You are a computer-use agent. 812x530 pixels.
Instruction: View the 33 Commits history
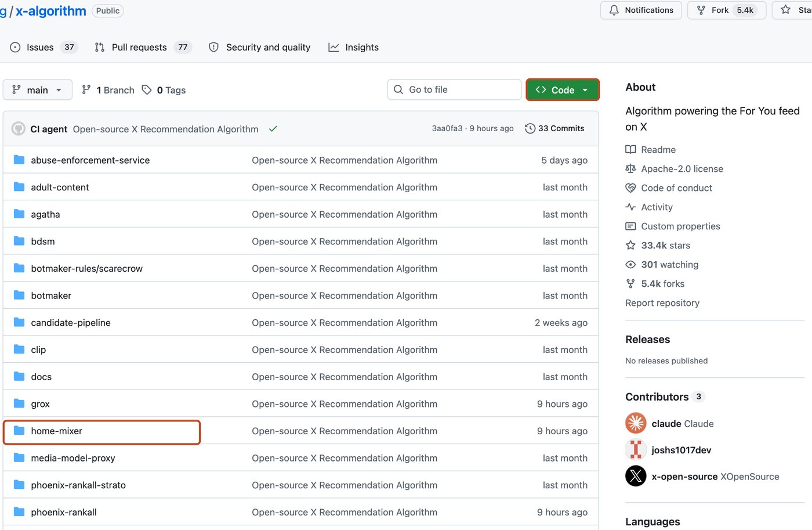click(554, 128)
